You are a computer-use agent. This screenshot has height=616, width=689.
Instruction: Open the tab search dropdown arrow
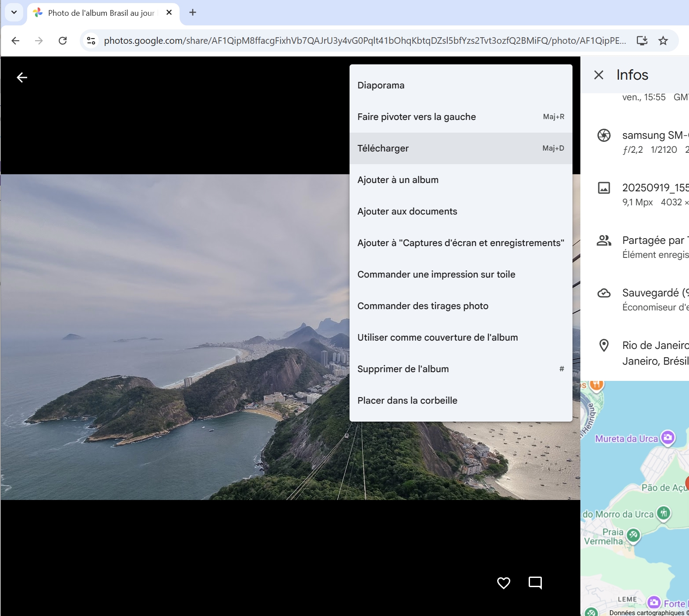tap(14, 12)
